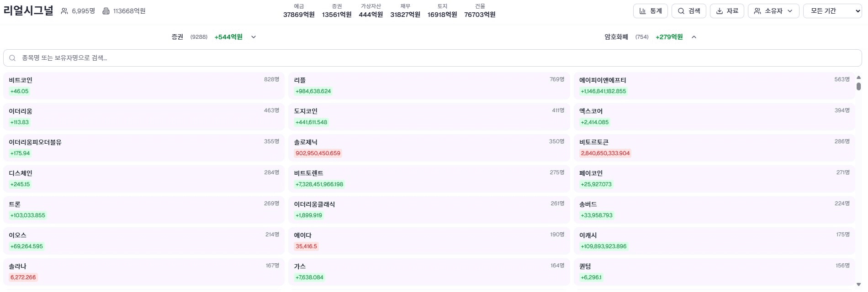Click the people icon in the 소유자 button
This screenshot has height=292, width=868.
757,11
